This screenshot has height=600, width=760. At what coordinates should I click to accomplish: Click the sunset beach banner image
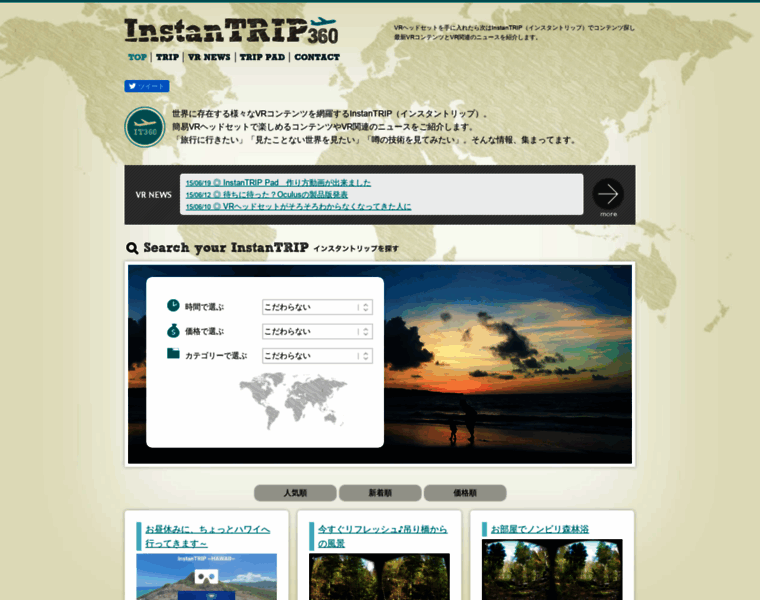click(507, 364)
